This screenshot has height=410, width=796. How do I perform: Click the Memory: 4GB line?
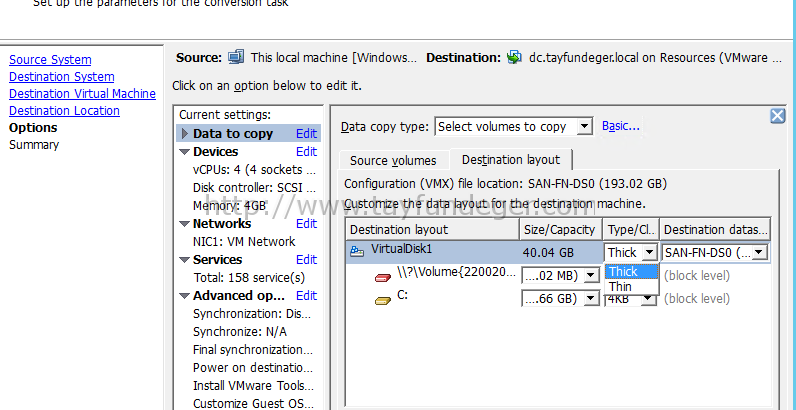(x=229, y=206)
